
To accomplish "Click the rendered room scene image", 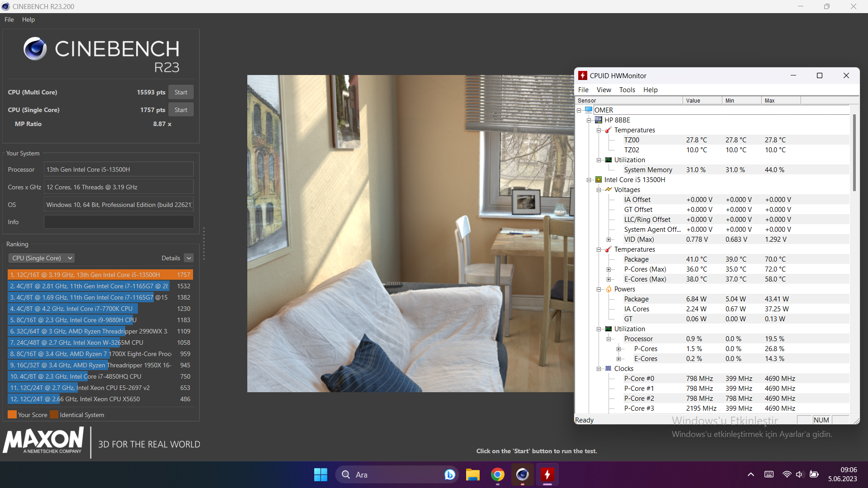I will click(x=410, y=234).
